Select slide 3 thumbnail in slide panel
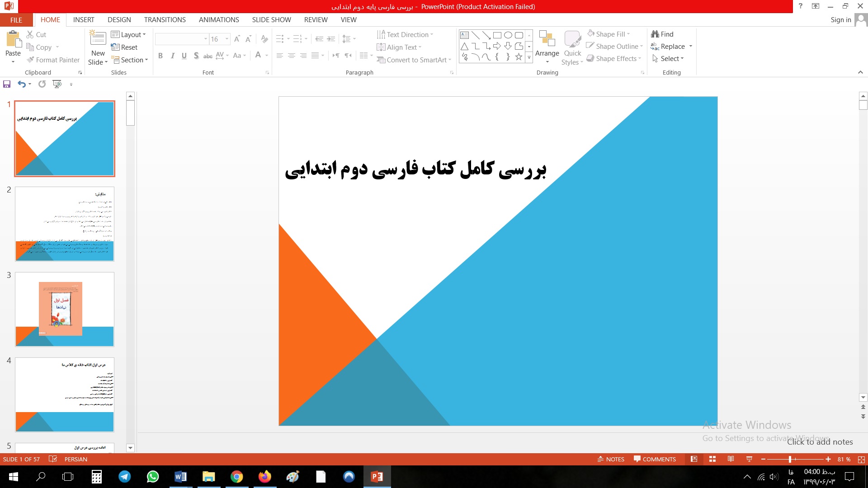Image resolution: width=868 pixels, height=488 pixels. [x=65, y=310]
